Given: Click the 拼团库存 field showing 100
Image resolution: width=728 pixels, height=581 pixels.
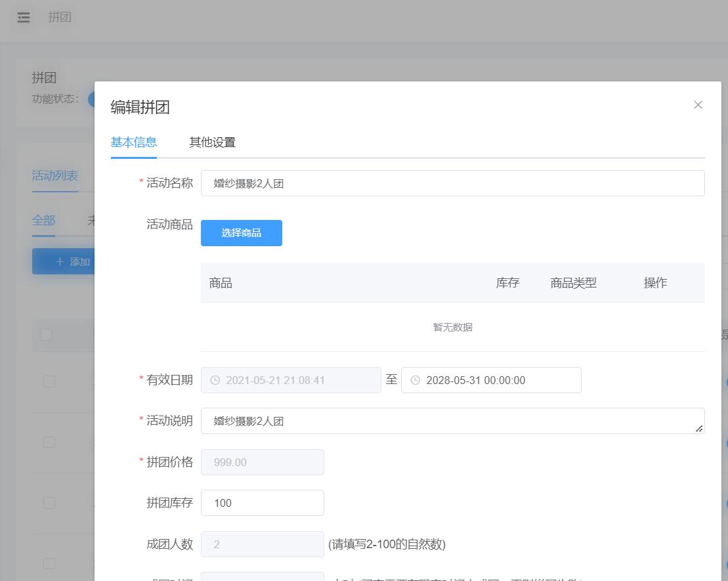Looking at the screenshot, I should (x=262, y=503).
